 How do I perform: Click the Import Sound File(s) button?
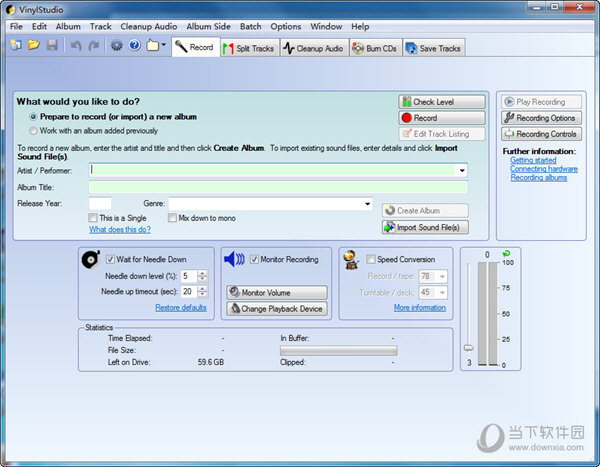click(425, 227)
